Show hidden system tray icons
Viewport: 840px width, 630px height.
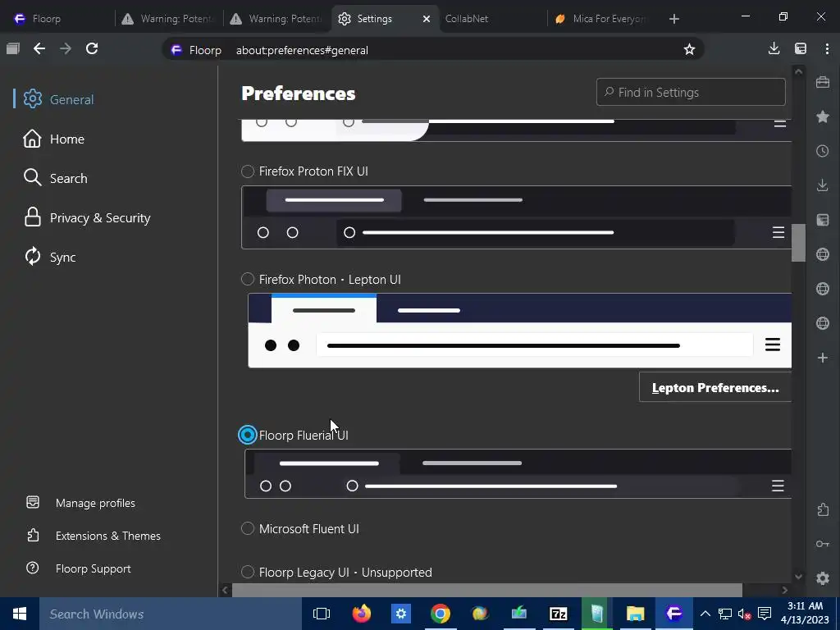tap(705, 614)
